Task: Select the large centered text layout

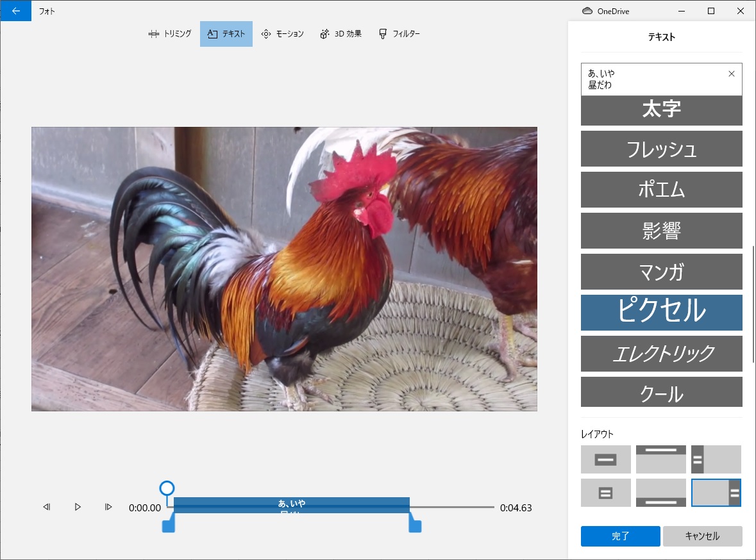Action: click(x=605, y=459)
